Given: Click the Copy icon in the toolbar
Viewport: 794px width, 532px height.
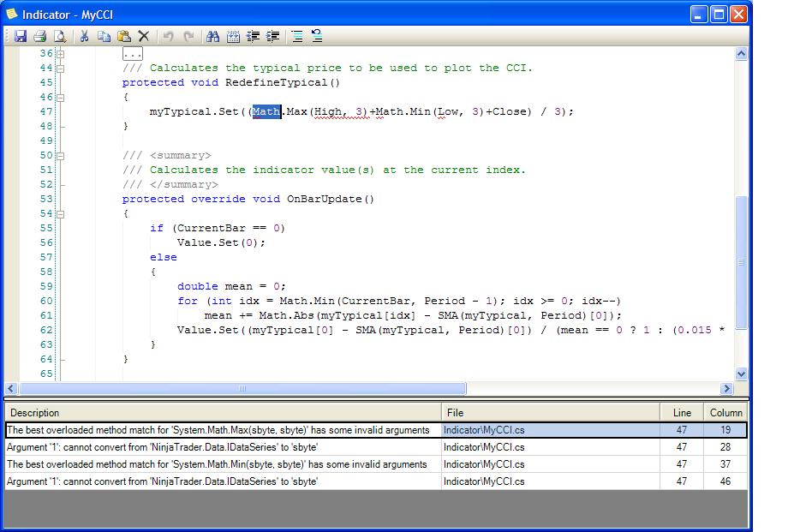Looking at the screenshot, I should click(x=104, y=36).
